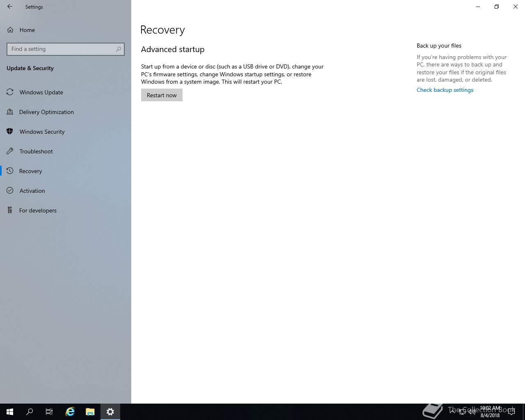Image resolution: width=525 pixels, height=420 pixels.
Task: Click the Windows Security shield icon
Action: pyautogui.click(x=10, y=132)
